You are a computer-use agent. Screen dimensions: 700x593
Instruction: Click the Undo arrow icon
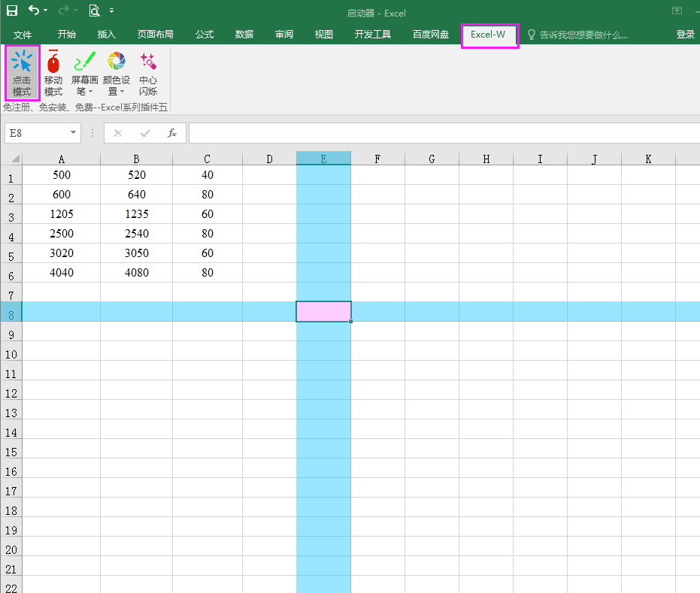click(x=34, y=10)
